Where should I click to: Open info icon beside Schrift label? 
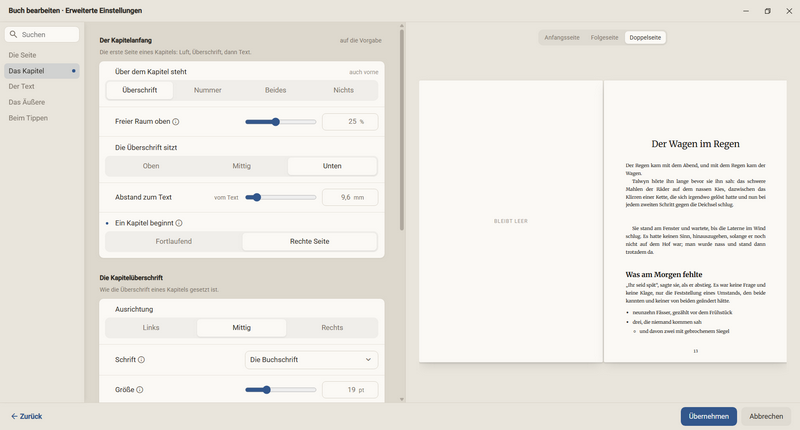pos(141,360)
